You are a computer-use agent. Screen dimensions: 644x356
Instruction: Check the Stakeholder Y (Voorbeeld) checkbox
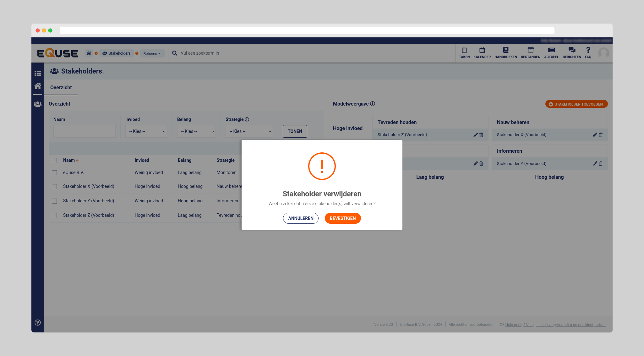tap(54, 201)
